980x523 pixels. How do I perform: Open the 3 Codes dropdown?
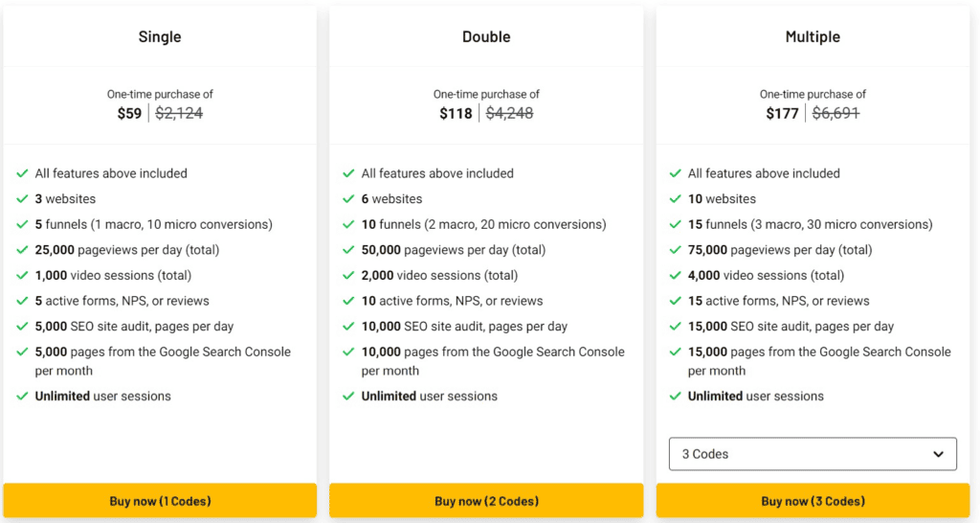pyautogui.click(x=812, y=454)
